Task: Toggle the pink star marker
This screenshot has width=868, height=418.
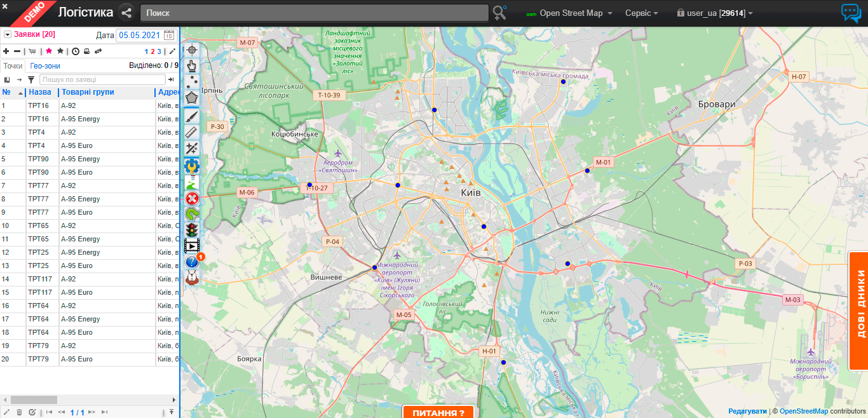Action: (x=49, y=51)
